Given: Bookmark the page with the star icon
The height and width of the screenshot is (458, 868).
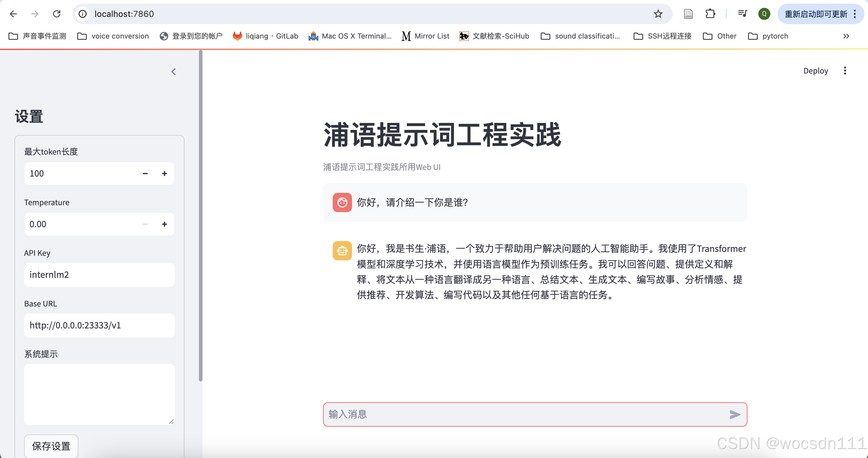Looking at the screenshot, I should click(x=658, y=14).
